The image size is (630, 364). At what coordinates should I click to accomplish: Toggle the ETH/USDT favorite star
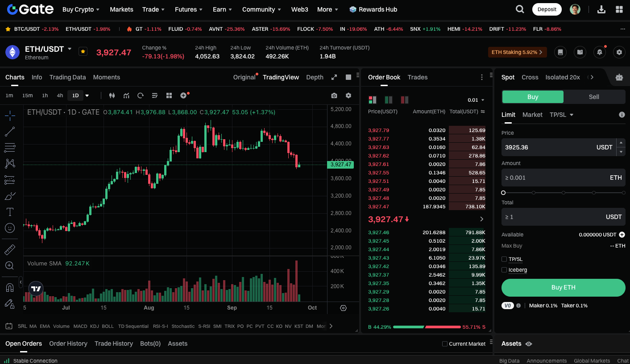pyautogui.click(x=83, y=52)
